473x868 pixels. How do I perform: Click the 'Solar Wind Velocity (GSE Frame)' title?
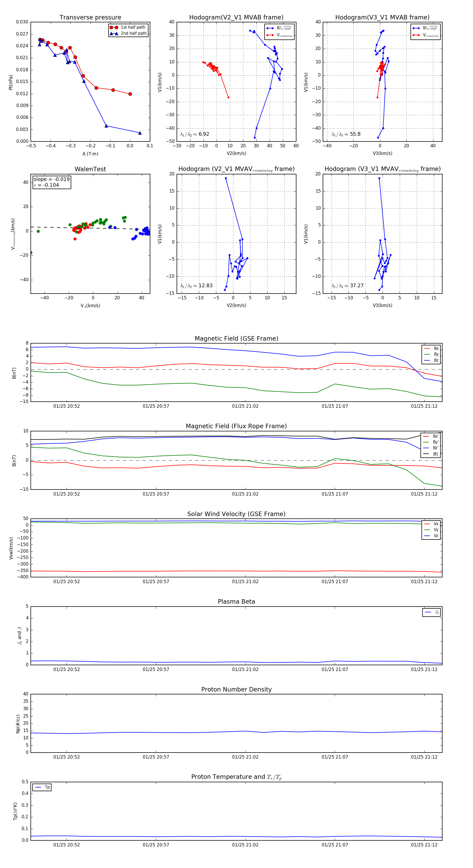[236, 514]
